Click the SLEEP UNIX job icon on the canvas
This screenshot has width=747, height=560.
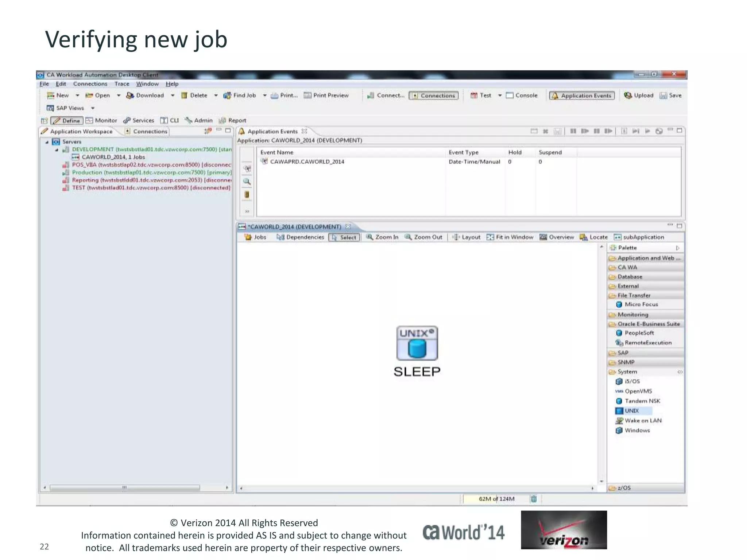click(x=417, y=343)
